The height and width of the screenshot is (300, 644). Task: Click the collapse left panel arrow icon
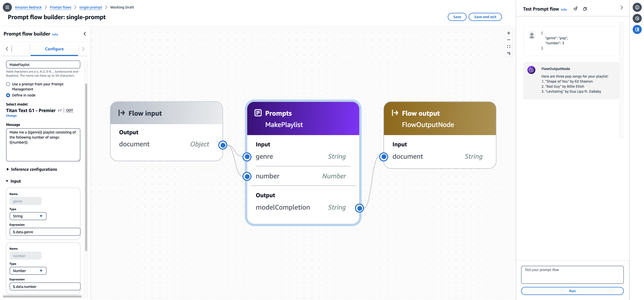[84, 34]
